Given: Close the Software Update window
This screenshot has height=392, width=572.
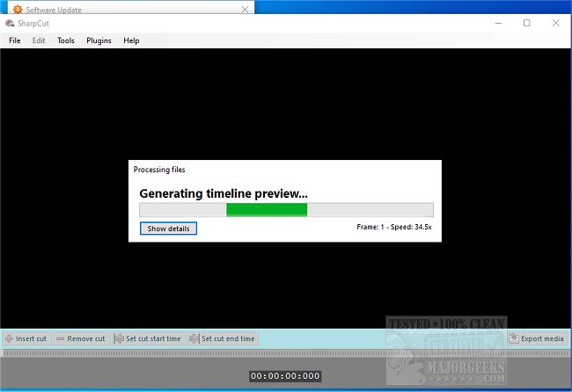Looking at the screenshot, I should pyautogui.click(x=244, y=7).
